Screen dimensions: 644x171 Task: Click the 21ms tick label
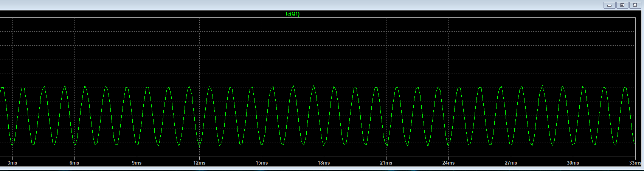(x=386, y=163)
